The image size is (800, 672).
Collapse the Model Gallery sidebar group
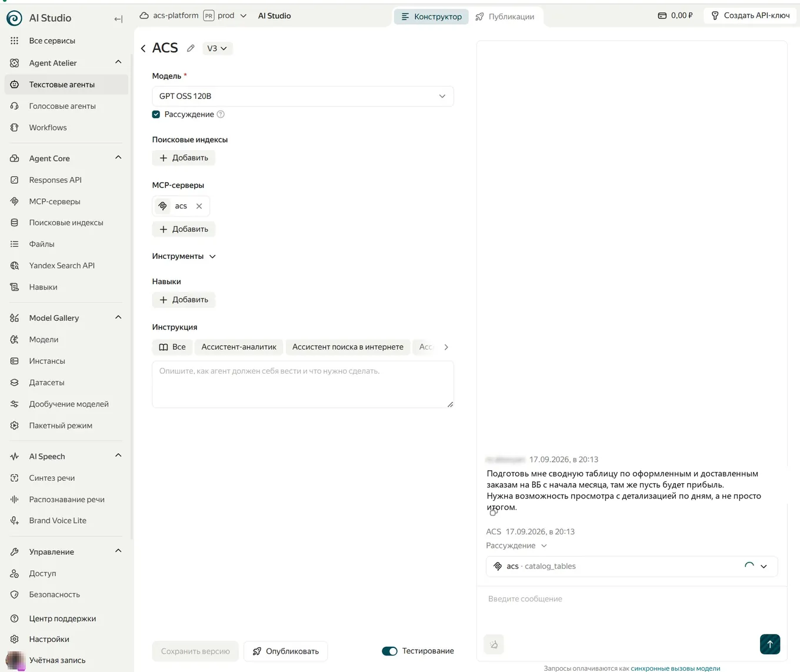[x=118, y=318]
